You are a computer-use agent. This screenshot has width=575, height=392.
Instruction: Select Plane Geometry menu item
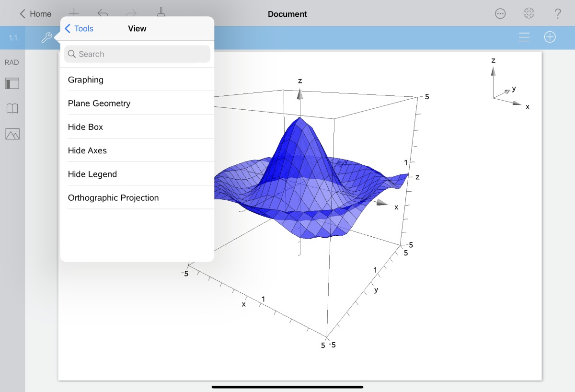click(137, 104)
